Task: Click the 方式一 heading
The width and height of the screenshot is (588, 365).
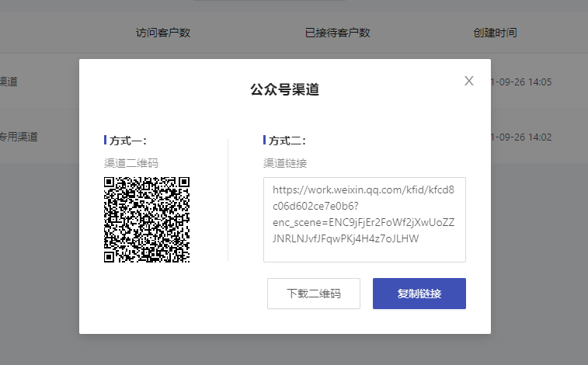Action: point(128,141)
